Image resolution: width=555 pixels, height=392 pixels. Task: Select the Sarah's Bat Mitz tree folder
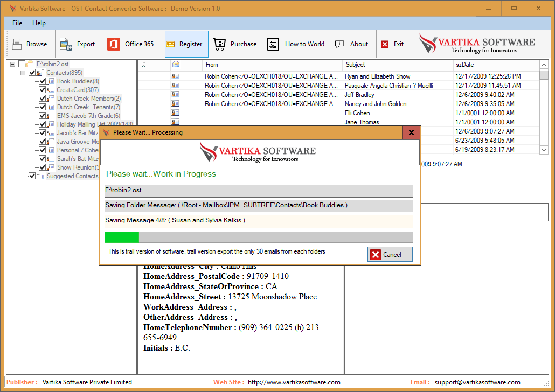point(78,159)
